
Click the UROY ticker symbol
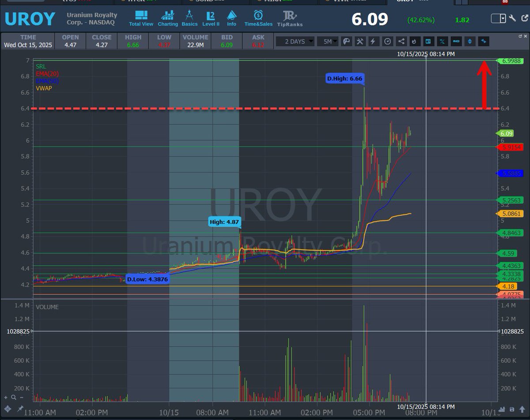click(x=30, y=19)
